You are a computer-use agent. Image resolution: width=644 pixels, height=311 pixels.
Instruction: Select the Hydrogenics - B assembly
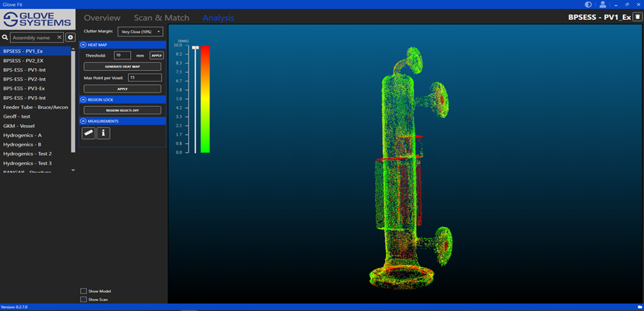coord(36,145)
